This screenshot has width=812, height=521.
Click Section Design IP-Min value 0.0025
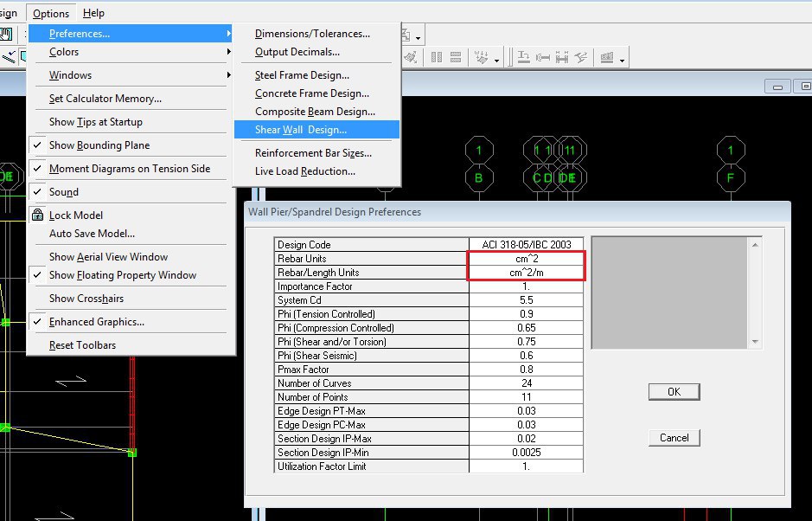coord(526,452)
